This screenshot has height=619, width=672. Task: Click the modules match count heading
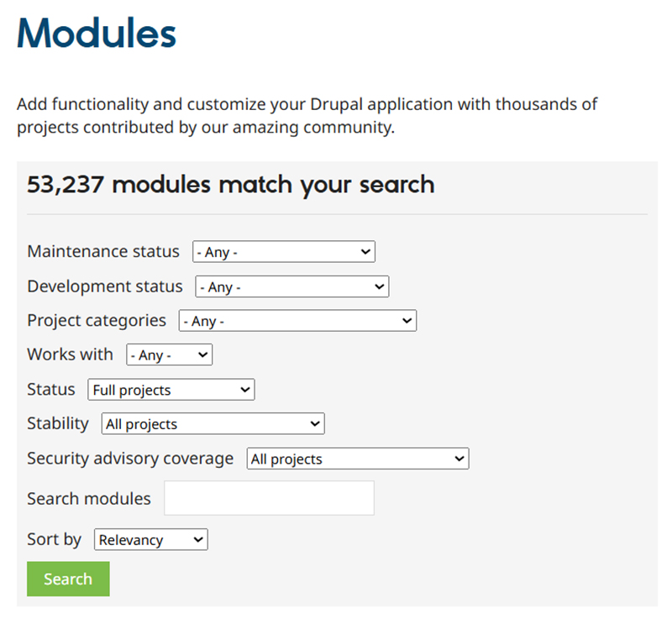(x=229, y=185)
